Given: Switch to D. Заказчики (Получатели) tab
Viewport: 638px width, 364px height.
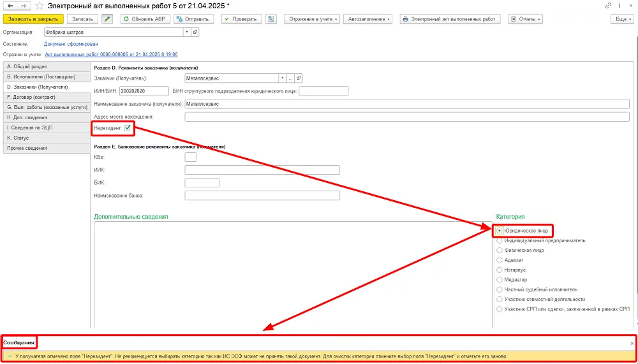Looking at the screenshot, I should click(47, 87).
